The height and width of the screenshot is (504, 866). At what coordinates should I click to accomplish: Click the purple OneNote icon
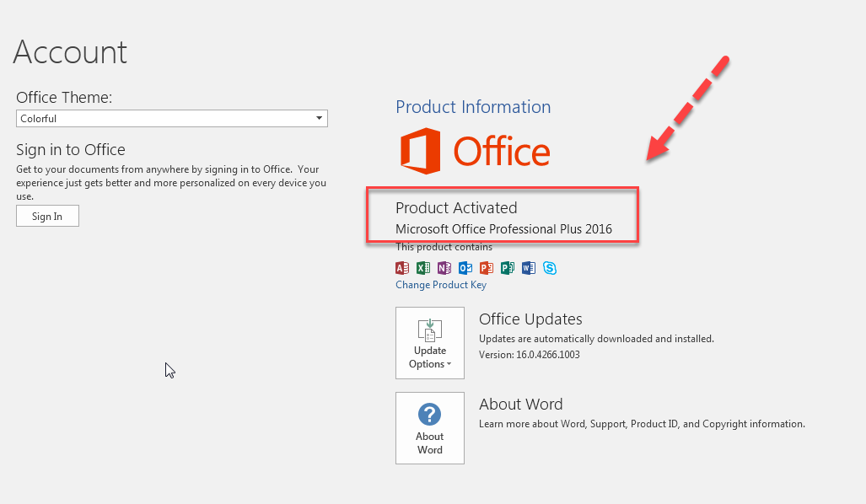click(x=444, y=268)
